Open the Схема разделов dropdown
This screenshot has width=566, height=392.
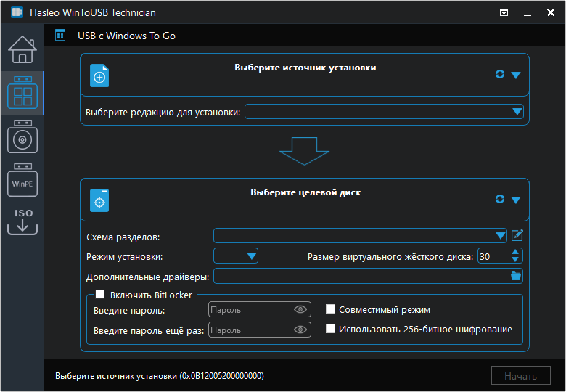[x=500, y=235]
